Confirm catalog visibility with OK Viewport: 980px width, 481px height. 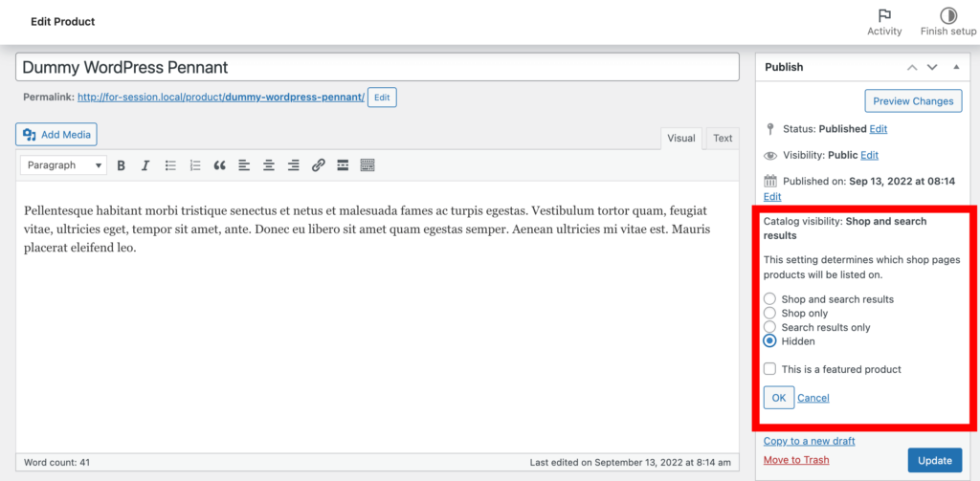point(779,398)
